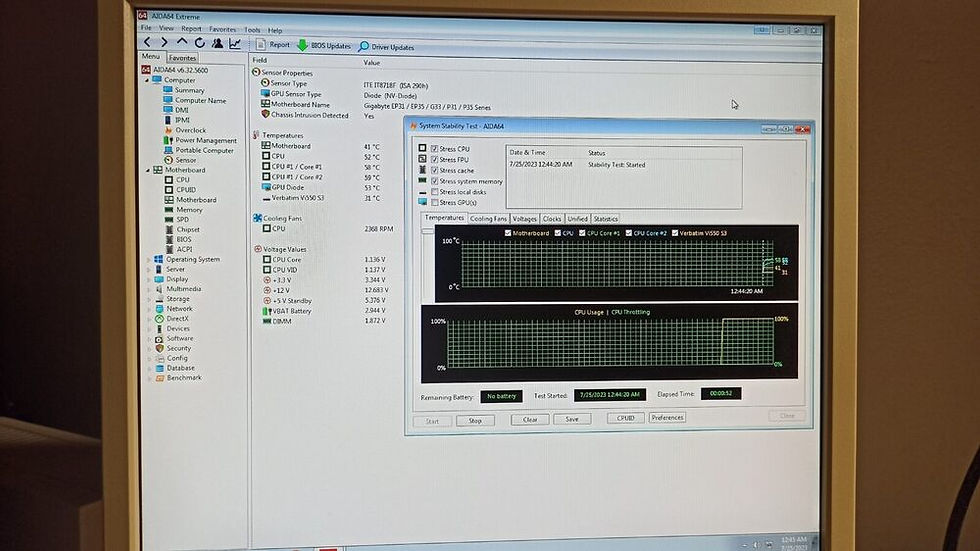
Task: Select Summary in the Computer tree
Action: pos(189,90)
